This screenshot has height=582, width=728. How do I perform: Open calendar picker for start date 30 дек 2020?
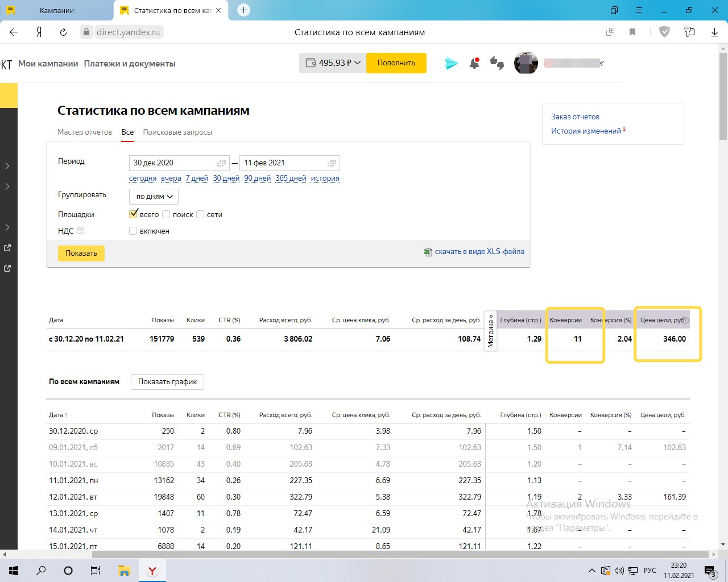[x=222, y=163]
